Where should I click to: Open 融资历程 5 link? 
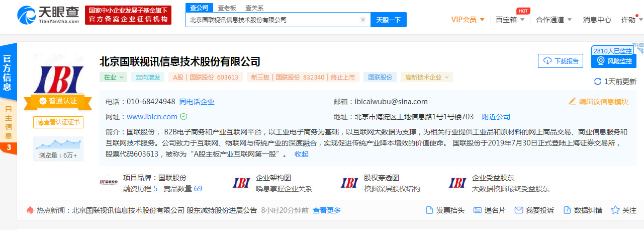click(x=140, y=189)
